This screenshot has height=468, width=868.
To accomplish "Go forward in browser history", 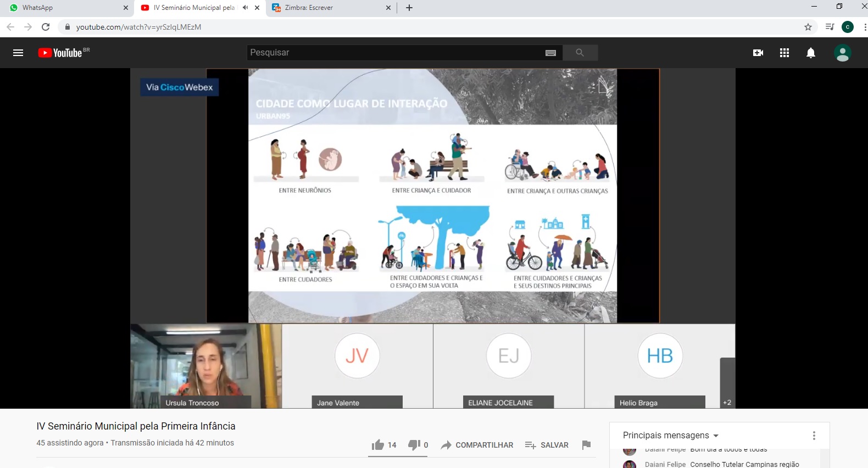I will 28,27.
